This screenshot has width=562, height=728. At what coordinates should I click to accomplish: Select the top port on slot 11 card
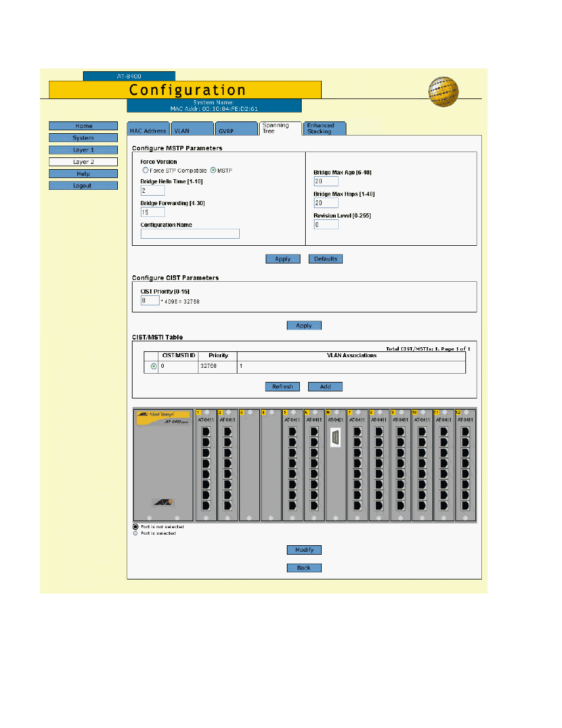point(444,431)
